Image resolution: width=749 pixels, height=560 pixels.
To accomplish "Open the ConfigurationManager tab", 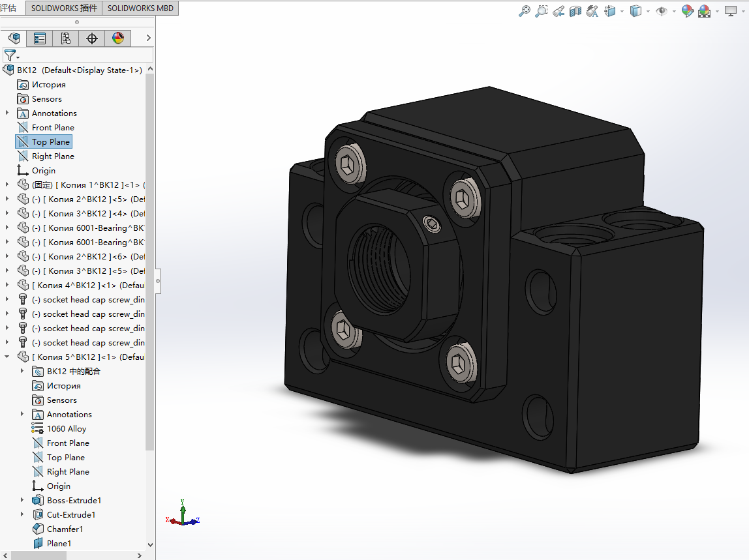I will [65, 38].
